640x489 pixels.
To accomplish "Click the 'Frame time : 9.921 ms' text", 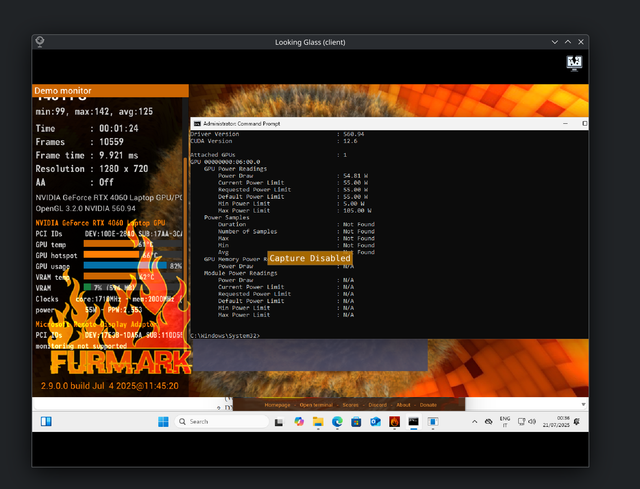I will coord(87,155).
